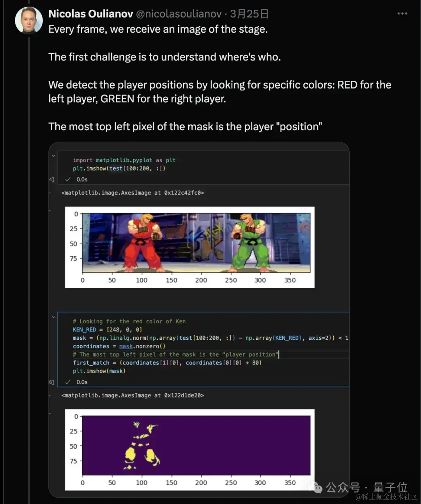The height and width of the screenshot is (504, 421).
Task: Open Nicolas Oulianov's profile avatar
Action: (x=29, y=20)
